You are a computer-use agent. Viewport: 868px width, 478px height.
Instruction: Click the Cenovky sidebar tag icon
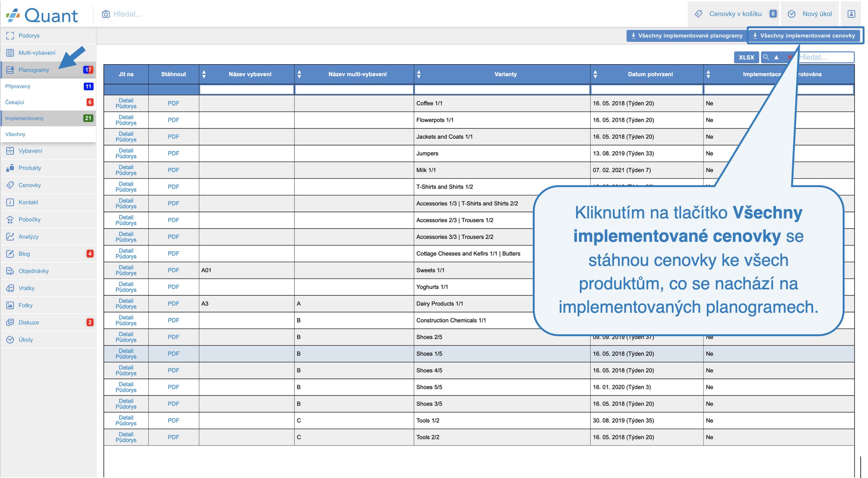click(x=10, y=185)
